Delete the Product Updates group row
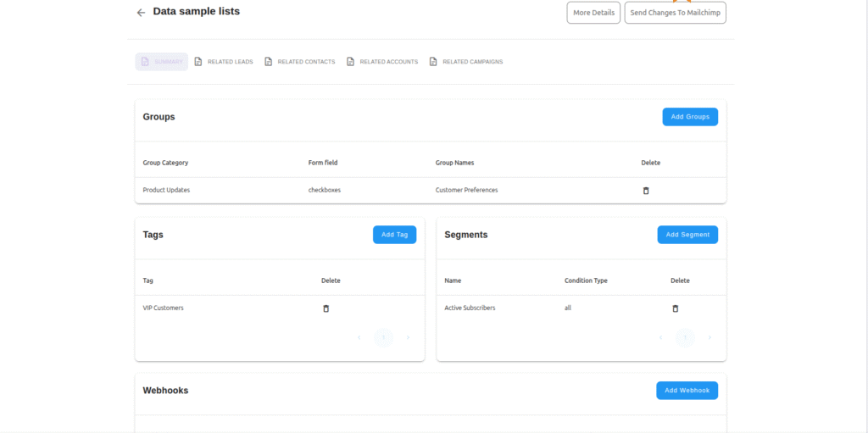868x433 pixels. pos(645,191)
